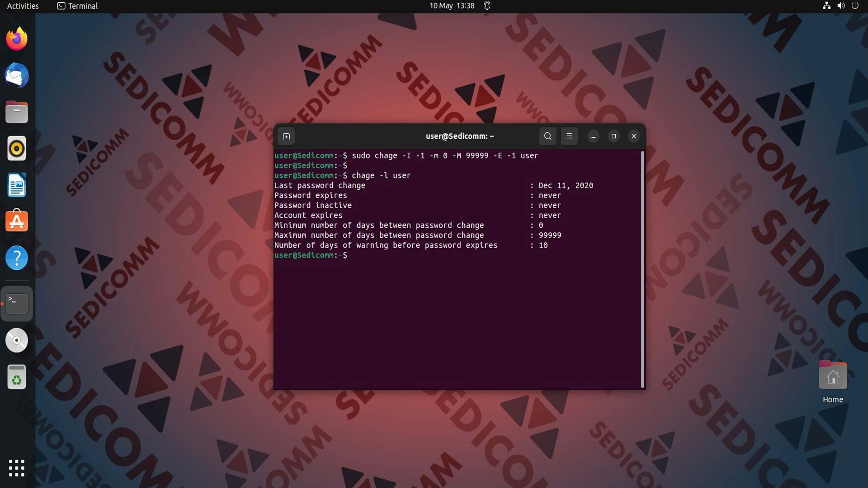Open the Trash in dock
This screenshot has width=868, height=488.
[x=17, y=377]
